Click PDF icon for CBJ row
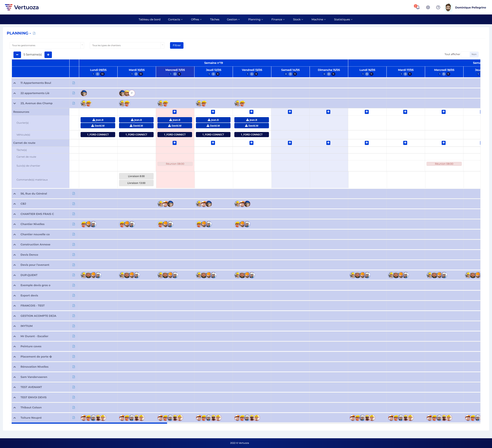 tap(74, 204)
